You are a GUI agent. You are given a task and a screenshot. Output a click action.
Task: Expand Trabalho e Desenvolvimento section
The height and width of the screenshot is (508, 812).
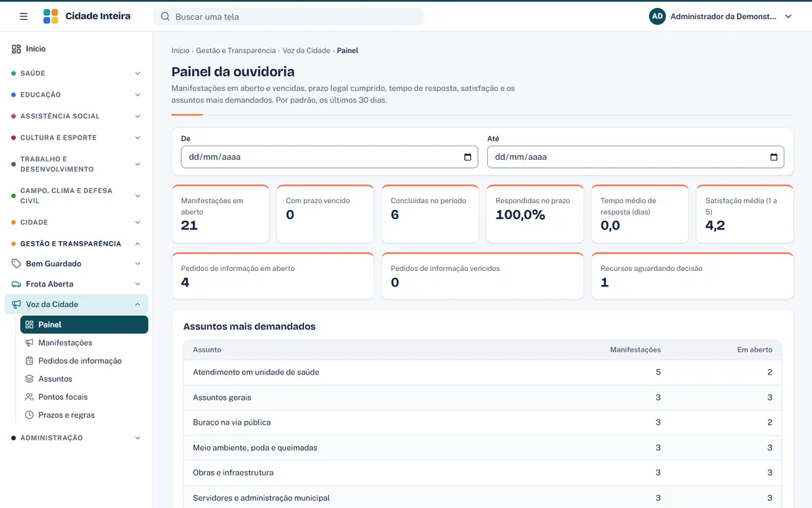[76, 164]
